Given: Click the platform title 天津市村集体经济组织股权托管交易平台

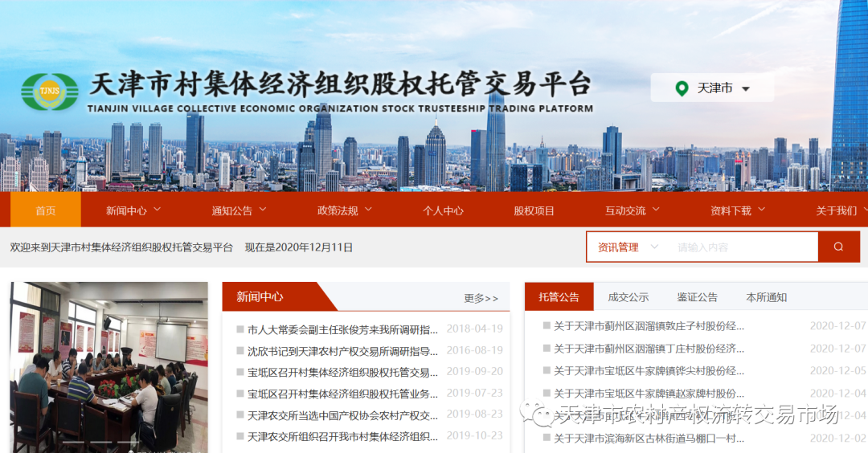Looking at the screenshot, I should click(340, 84).
